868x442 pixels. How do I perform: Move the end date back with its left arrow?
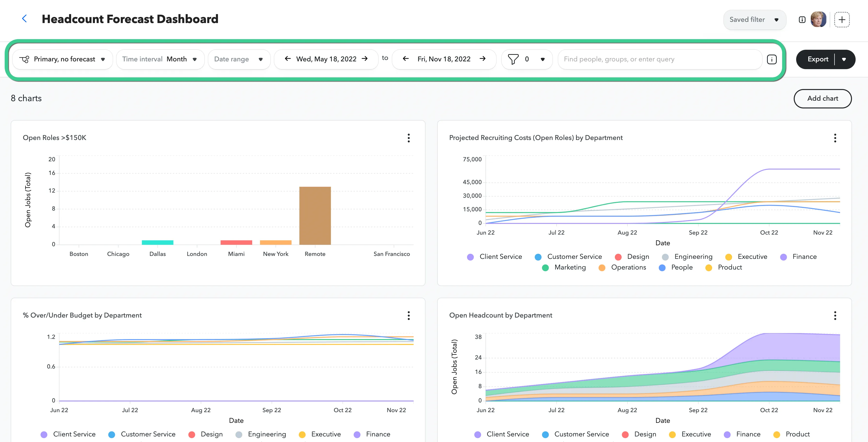[406, 59]
